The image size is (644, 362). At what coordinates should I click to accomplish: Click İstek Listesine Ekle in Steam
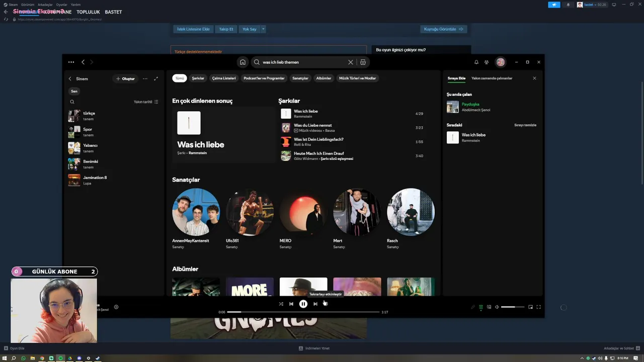coord(193,29)
